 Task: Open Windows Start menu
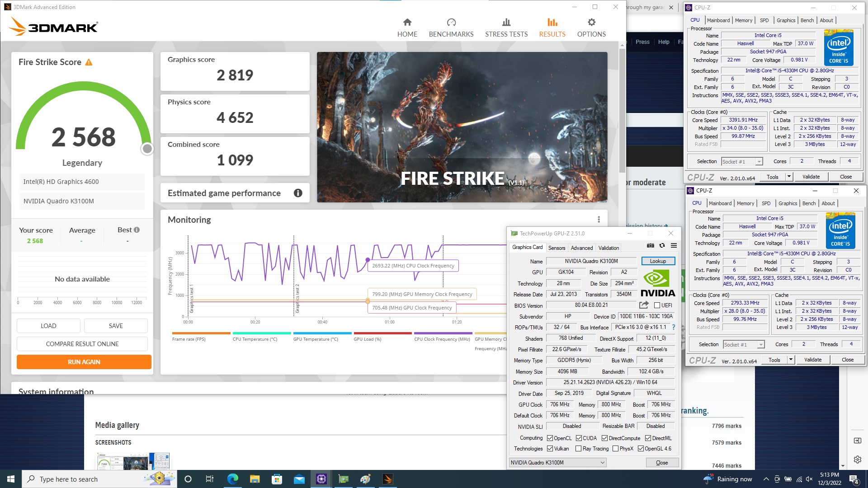coord(11,479)
